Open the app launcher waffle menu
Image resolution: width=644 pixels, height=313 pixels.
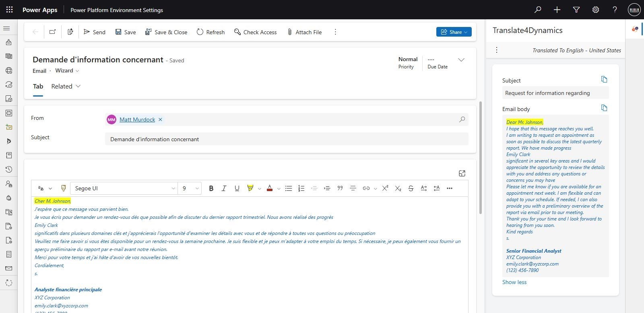coord(10,10)
